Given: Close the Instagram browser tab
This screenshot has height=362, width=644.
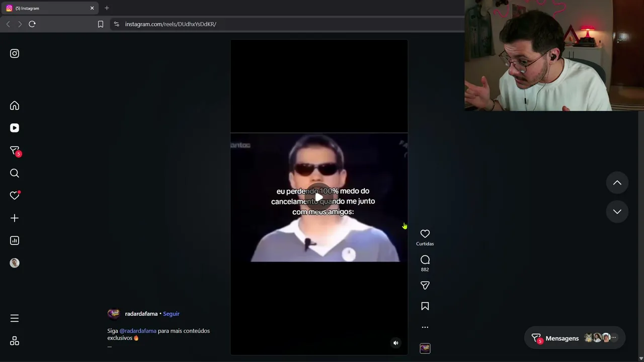Looking at the screenshot, I should point(92,8).
